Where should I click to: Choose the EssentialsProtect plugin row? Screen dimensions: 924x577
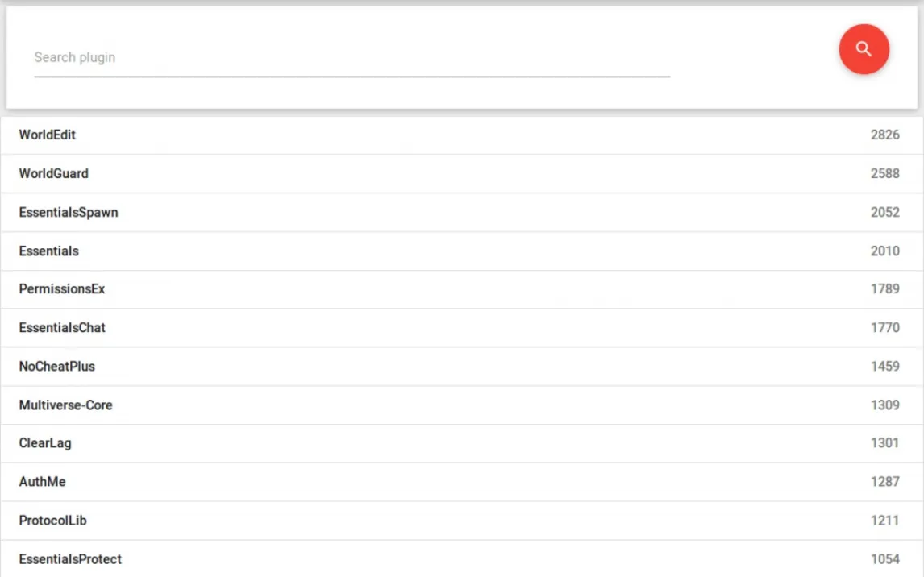click(x=71, y=558)
